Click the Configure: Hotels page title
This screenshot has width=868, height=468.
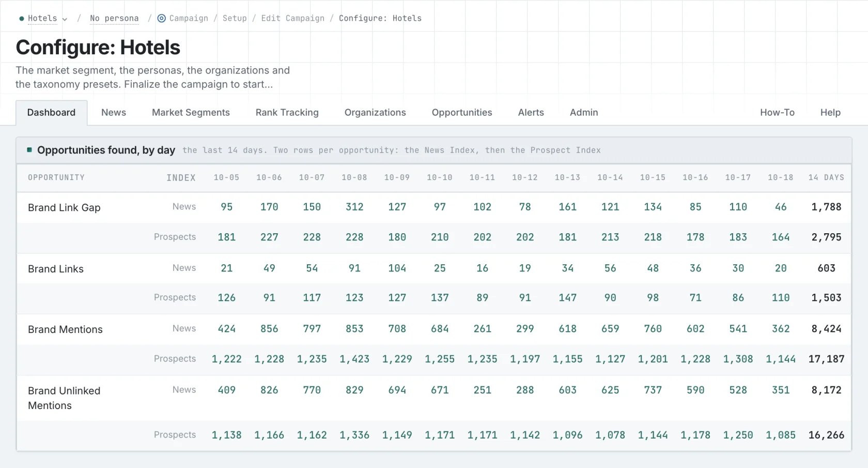pos(98,48)
